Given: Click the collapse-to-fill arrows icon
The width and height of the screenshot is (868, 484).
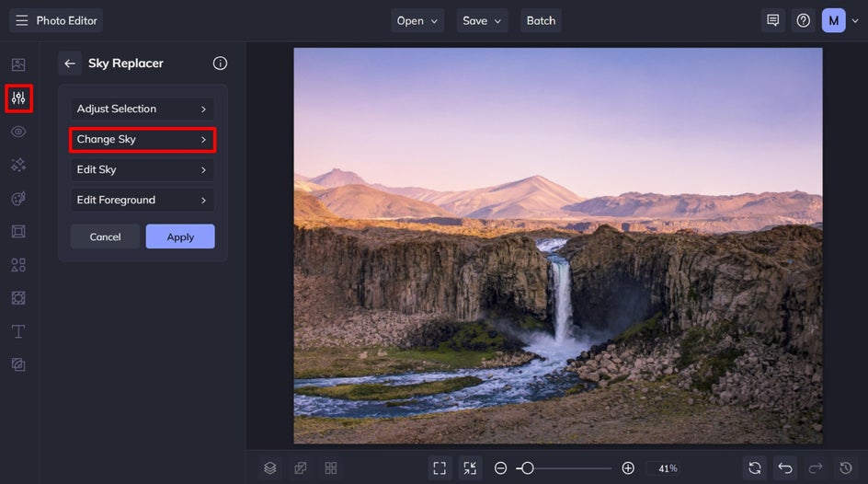Looking at the screenshot, I should (x=470, y=468).
